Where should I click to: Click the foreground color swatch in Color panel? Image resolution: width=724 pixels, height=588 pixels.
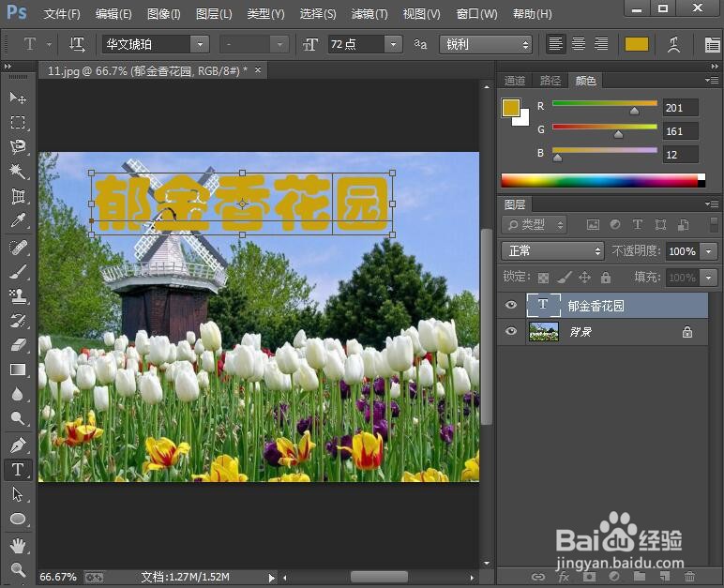[511, 107]
